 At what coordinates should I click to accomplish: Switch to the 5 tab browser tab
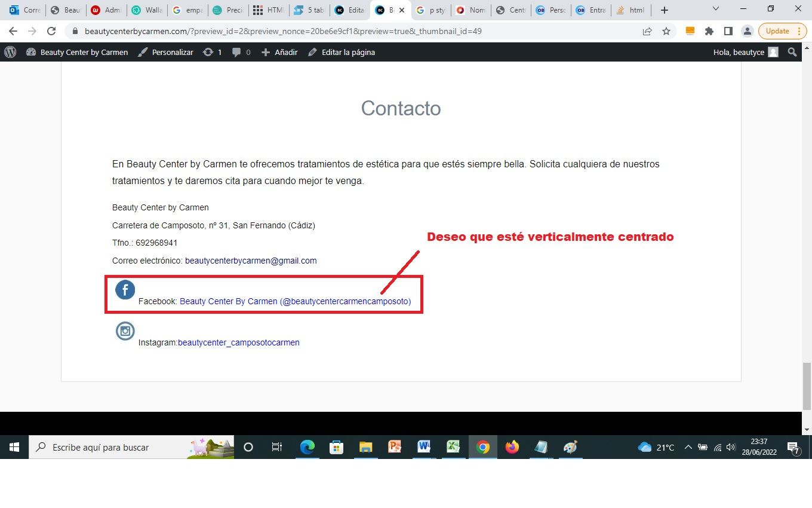(310, 10)
